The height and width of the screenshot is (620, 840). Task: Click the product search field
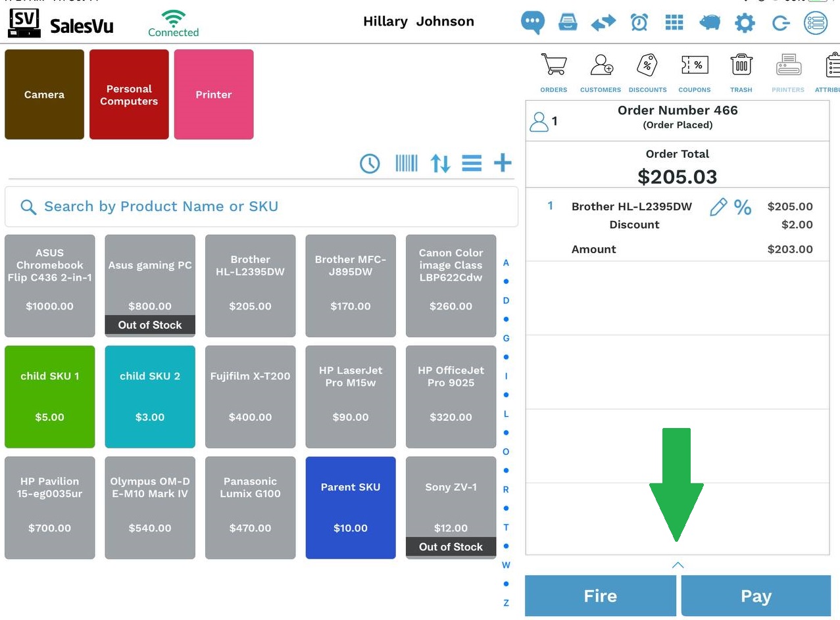pyautogui.click(x=261, y=206)
